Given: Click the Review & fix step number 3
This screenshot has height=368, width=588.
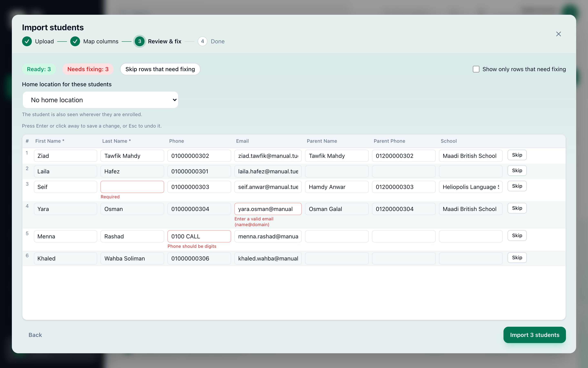Looking at the screenshot, I should tap(140, 41).
